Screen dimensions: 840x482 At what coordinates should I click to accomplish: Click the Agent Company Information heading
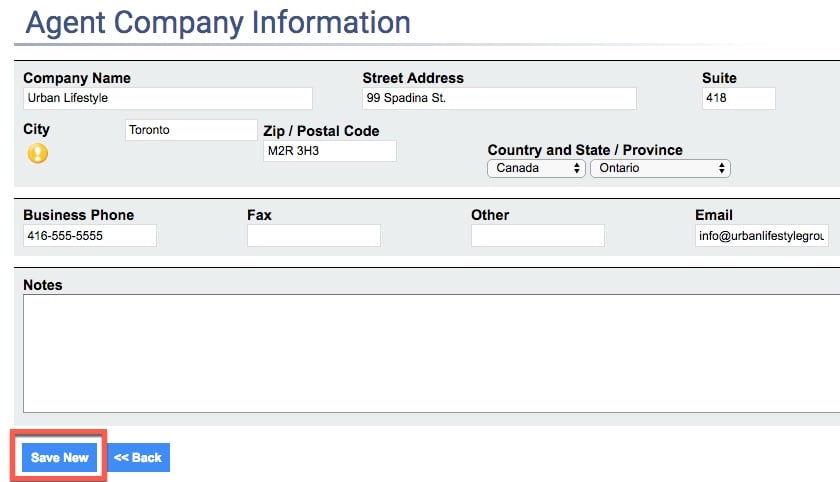pyautogui.click(x=218, y=22)
